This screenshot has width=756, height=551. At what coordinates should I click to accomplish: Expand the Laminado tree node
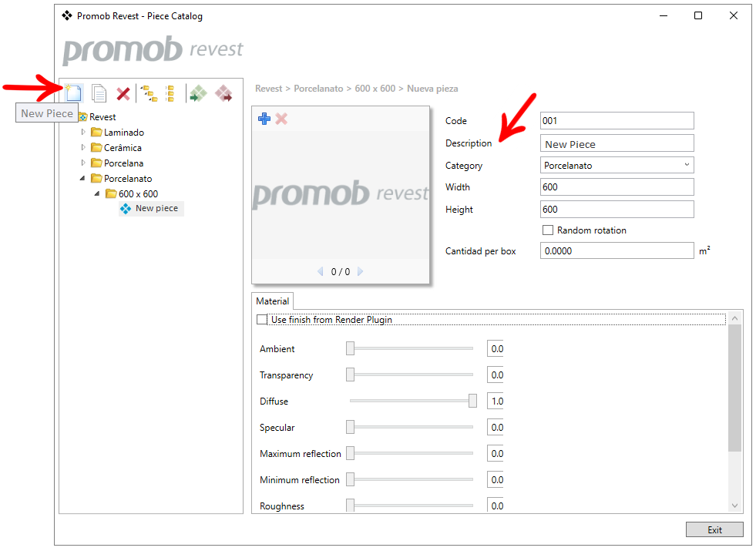pos(83,132)
